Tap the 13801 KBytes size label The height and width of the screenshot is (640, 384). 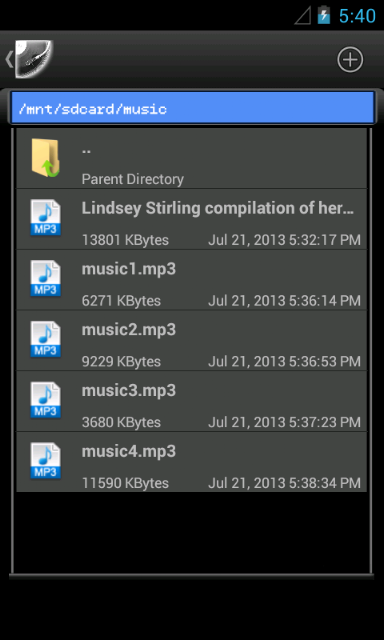(125, 240)
